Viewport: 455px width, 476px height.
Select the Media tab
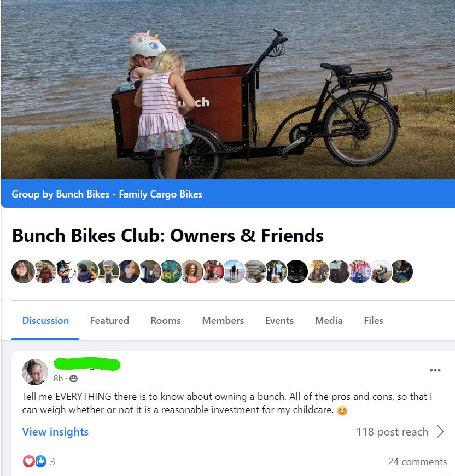pyautogui.click(x=329, y=321)
